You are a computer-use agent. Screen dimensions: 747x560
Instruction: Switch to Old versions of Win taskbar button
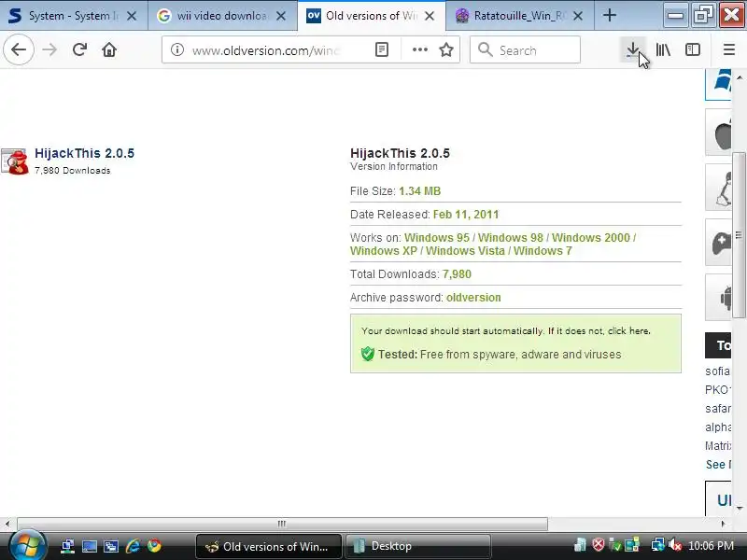point(269,546)
